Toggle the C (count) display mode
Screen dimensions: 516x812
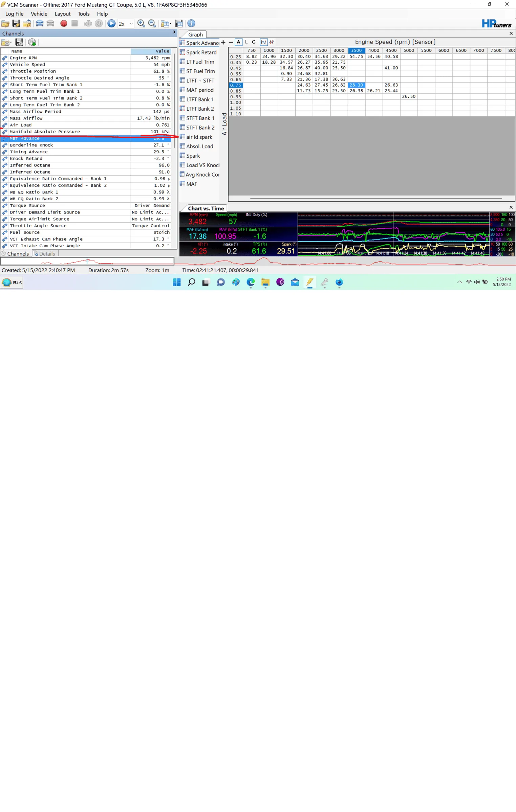click(254, 42)
